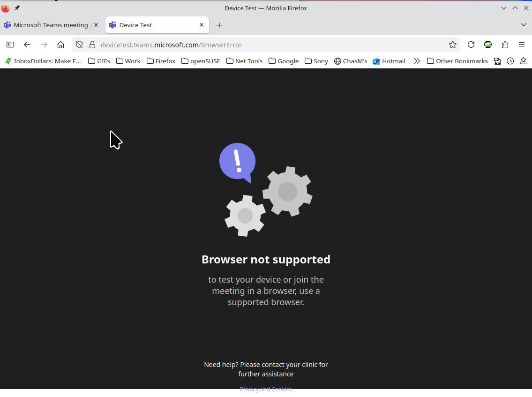
Task: Close the Microsoft Teams meeting tab
Action: coord(96,25)
